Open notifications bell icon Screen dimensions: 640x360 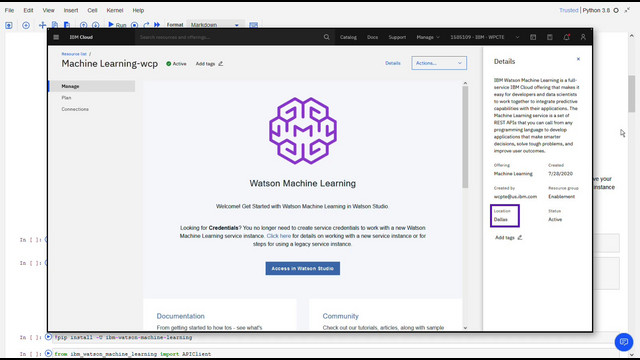coord(567,37)
